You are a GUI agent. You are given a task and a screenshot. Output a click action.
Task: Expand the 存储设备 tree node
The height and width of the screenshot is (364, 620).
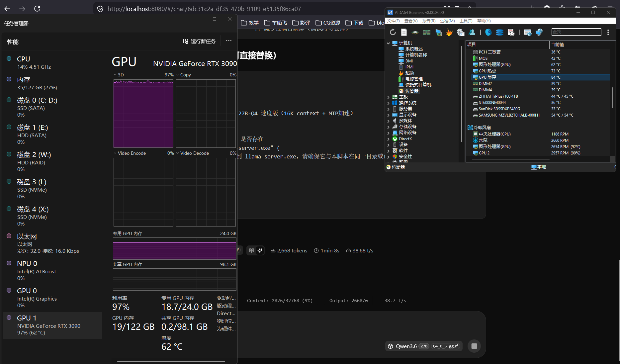[x=388, y=127]
